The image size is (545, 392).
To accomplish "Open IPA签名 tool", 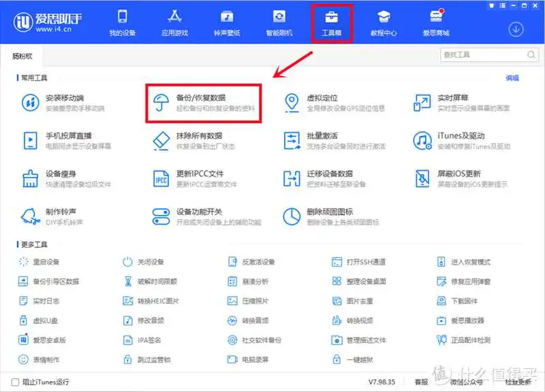I will (142, 340).
